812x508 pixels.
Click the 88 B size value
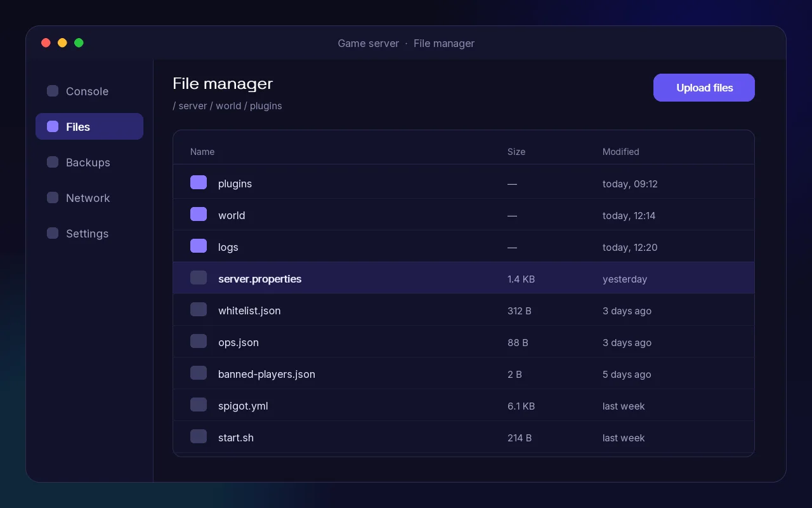coord(518,342)
